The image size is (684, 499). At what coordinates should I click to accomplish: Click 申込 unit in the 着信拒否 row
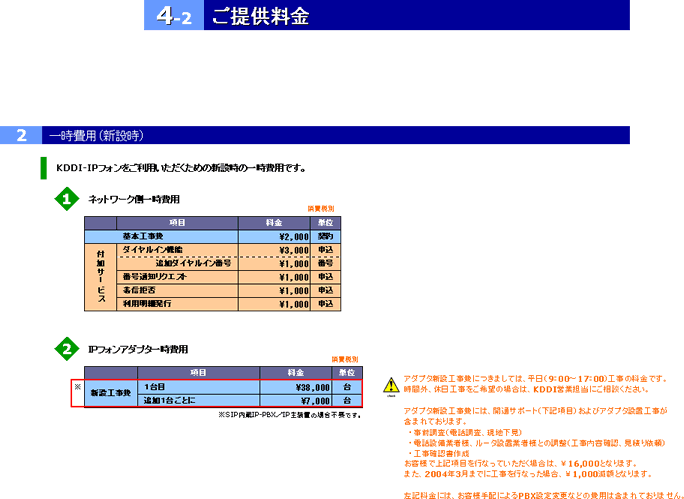point(325,291)
